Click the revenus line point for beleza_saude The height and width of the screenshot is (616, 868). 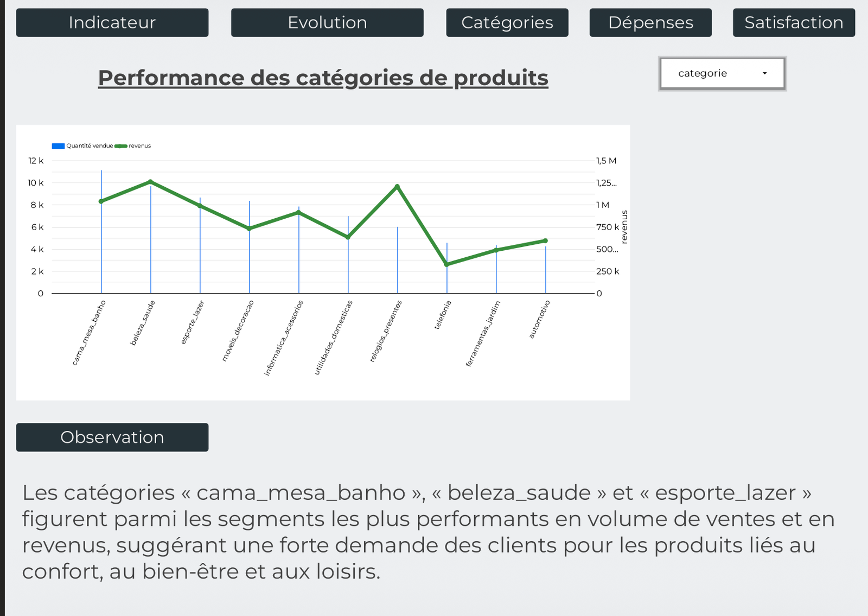point(150,182)
